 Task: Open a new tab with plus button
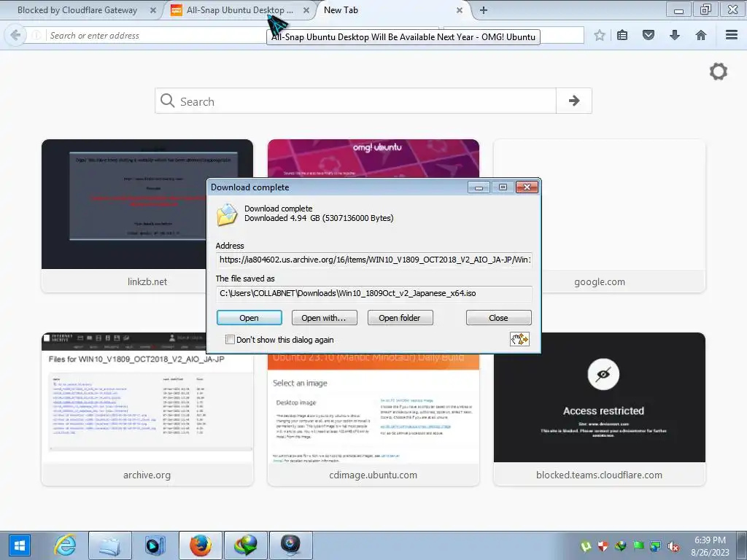click(x=484, y=10)
